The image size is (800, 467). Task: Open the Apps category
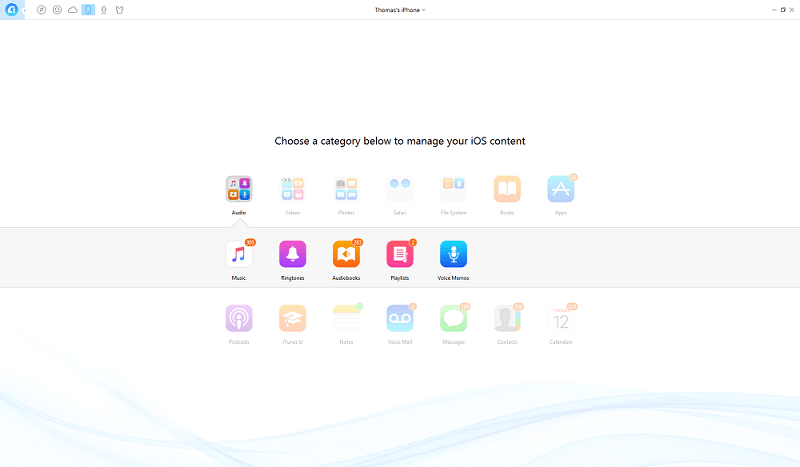tap(561, 189)
